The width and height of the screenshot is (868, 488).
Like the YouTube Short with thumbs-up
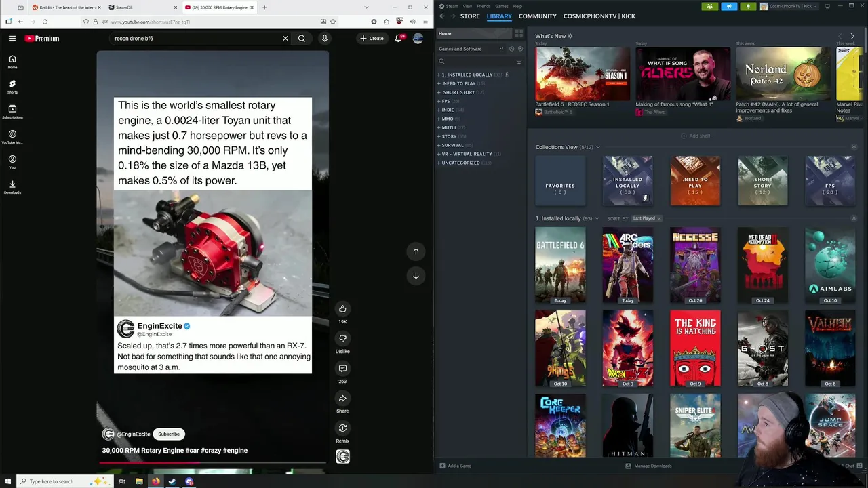[x=342, y=308]
